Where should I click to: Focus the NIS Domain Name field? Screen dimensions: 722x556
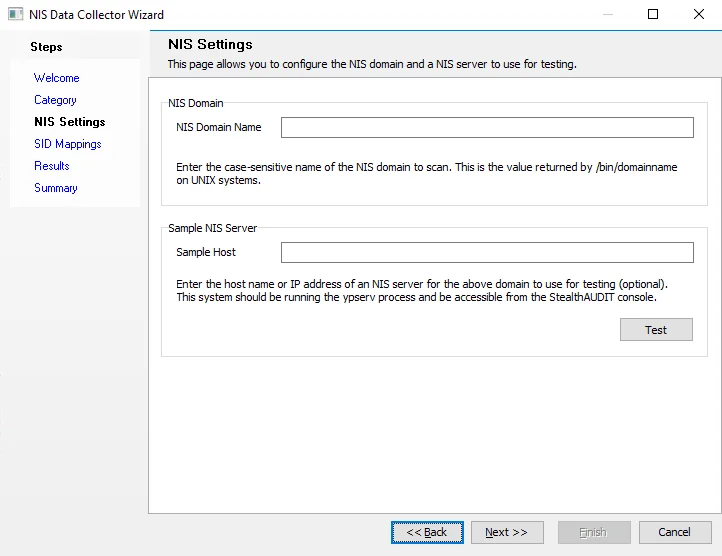pyautogui.click(x=487, y=128)
